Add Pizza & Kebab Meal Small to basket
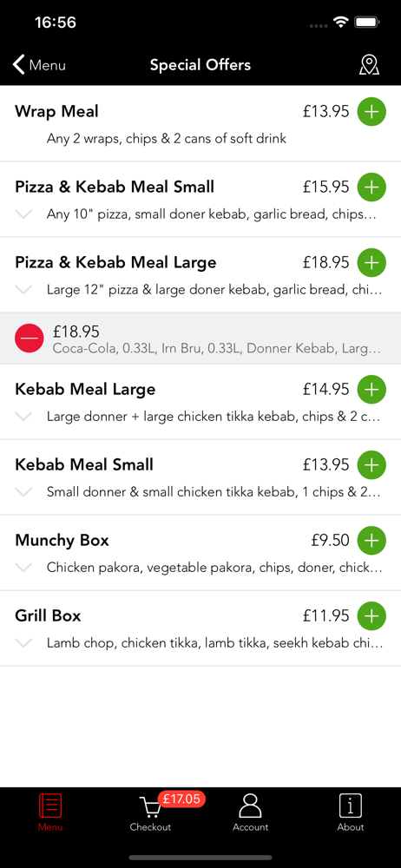 click(371, 187)
